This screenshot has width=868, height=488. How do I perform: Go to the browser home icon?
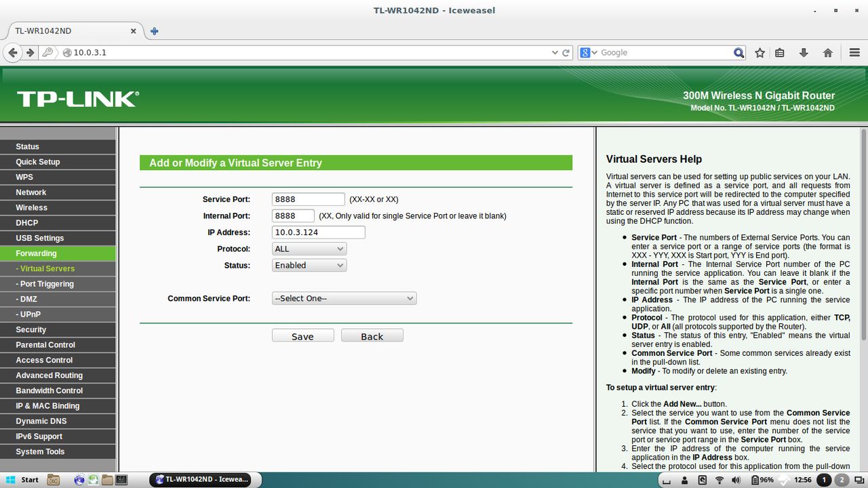point(827,52)
